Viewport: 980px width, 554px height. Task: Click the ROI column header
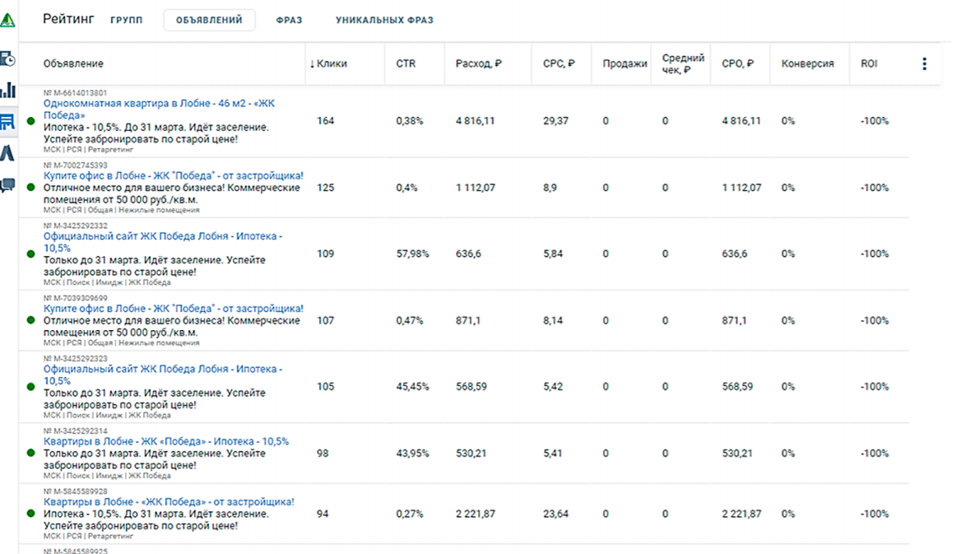[869, 63]
